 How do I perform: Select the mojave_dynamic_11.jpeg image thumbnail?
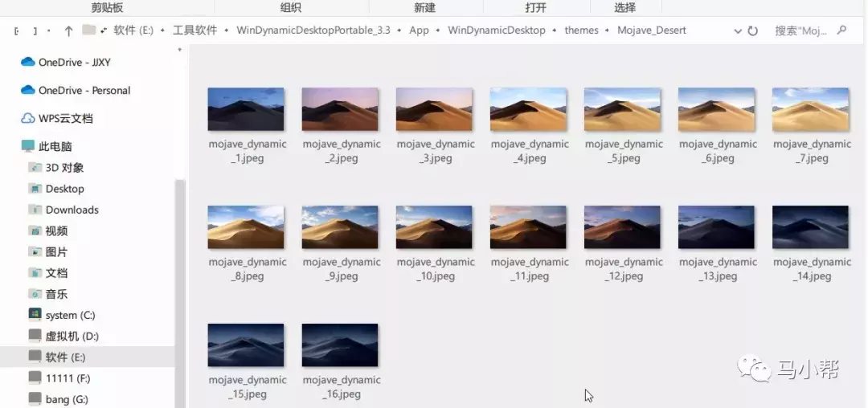(528, 227)
